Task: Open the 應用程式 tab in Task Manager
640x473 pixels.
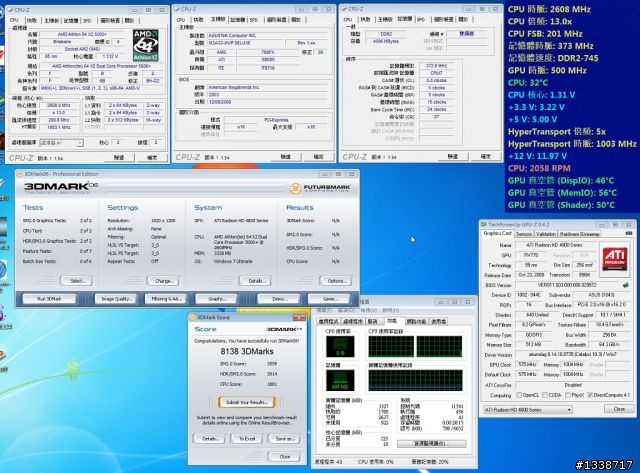Action: pyautogui.click(x=328, y=322)
